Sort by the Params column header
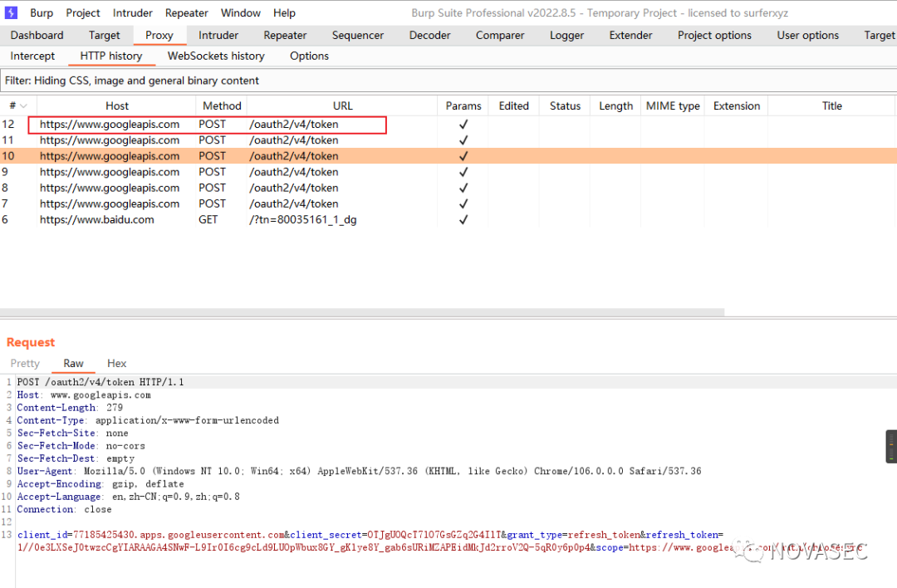 463,105
